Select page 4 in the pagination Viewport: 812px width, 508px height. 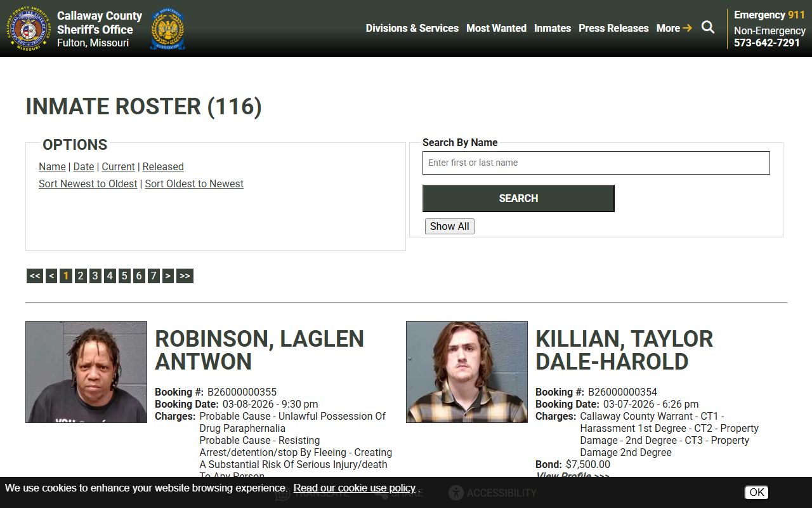click(110, 276)
